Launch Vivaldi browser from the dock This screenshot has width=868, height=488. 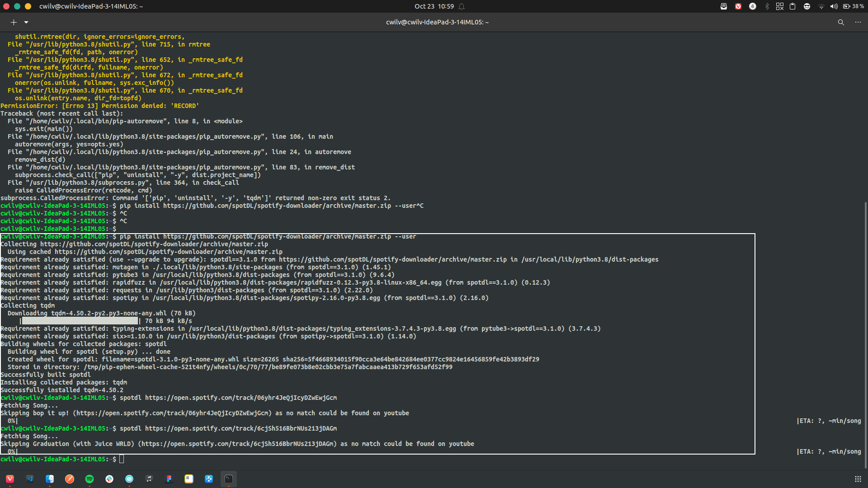pyautogui.click(x=10, y=479)
